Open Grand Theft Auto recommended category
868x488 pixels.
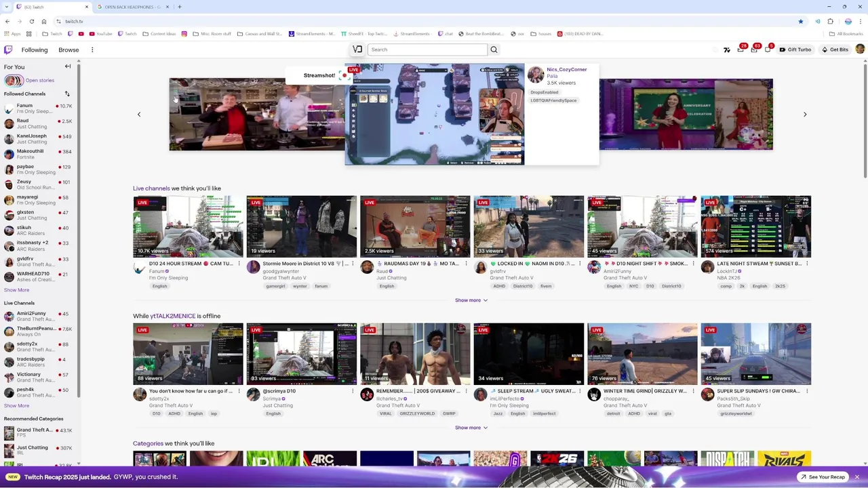tap(39, 432)
